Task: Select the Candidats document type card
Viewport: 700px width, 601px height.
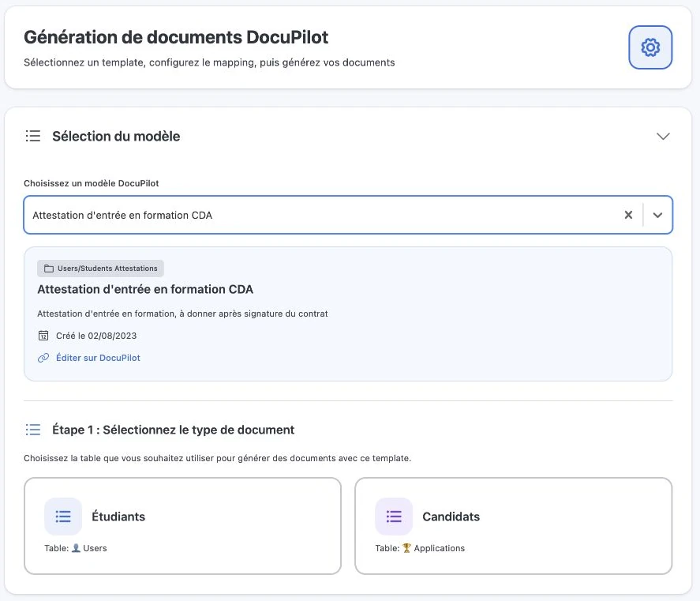Action: (x=514, y=526)
